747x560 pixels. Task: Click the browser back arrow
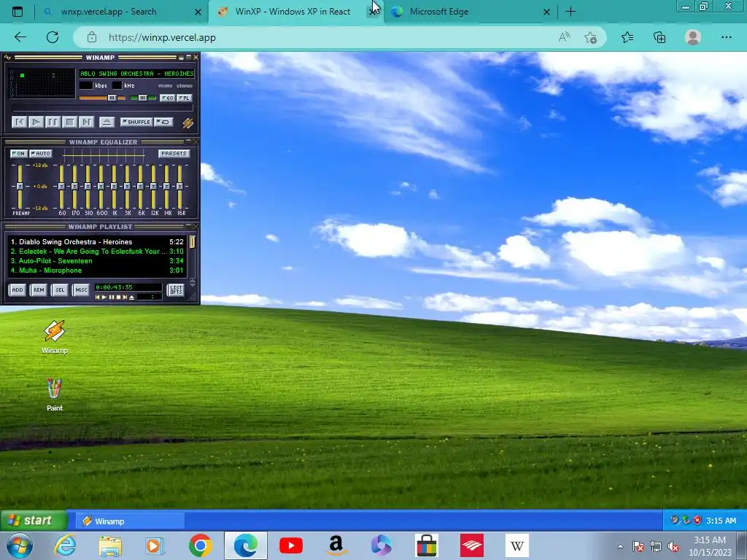pos(20,38)
